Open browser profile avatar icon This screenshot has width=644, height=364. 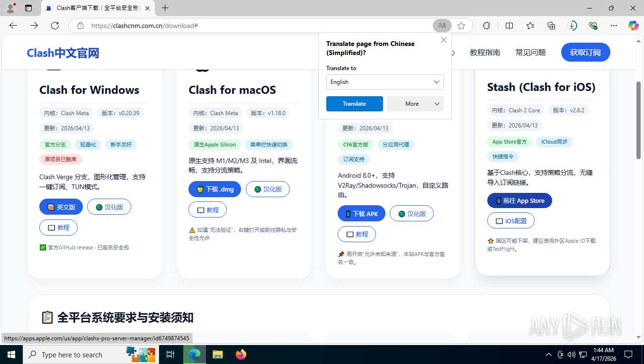(10, 8)
